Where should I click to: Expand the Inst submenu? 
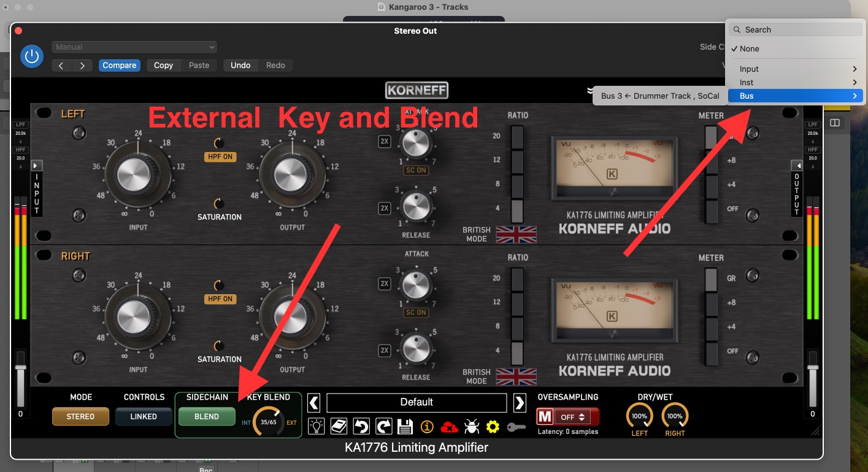(795, 83)
